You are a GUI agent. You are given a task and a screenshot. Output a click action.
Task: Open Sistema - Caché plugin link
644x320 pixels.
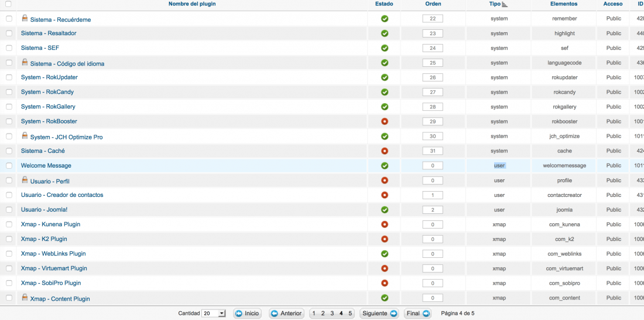[43, 151]
